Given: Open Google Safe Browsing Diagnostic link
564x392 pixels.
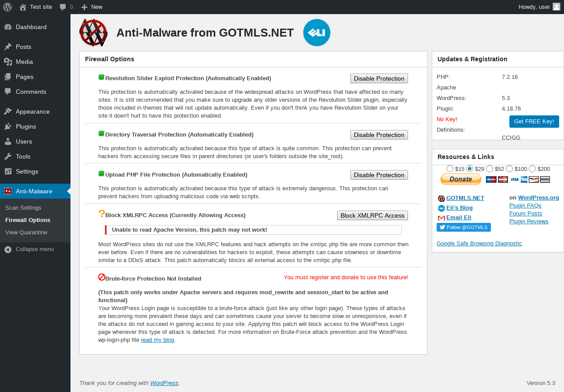Looking at the screenshot, I should (x=479, y=243).
